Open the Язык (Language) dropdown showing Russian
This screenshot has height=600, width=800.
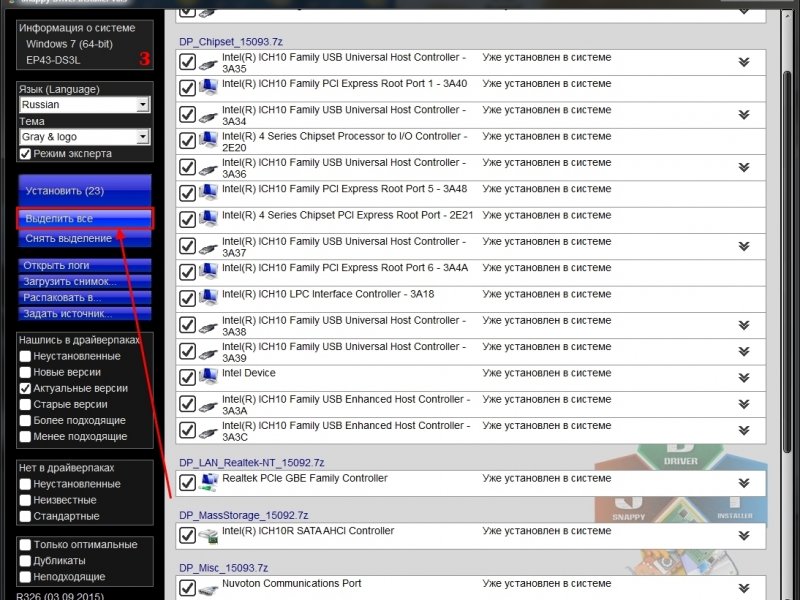(85, 105)
